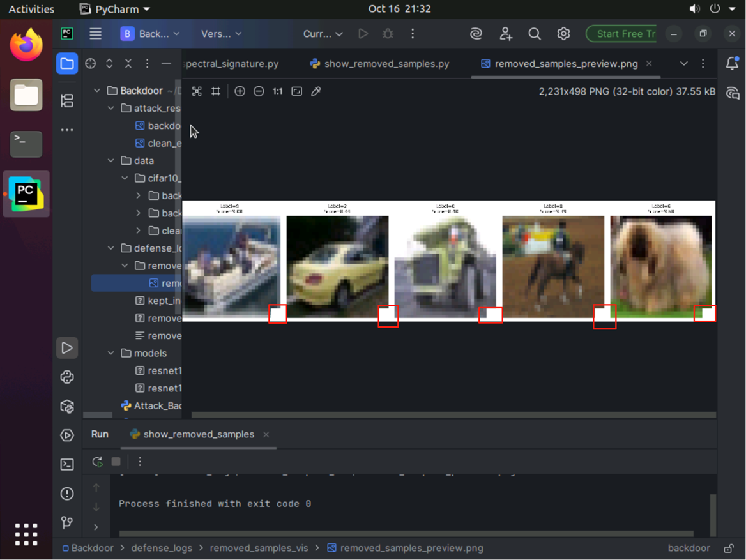This screenshot has width=746, height=560.
Task: Collapse the models folder in tree
Action: click(111, 353)
